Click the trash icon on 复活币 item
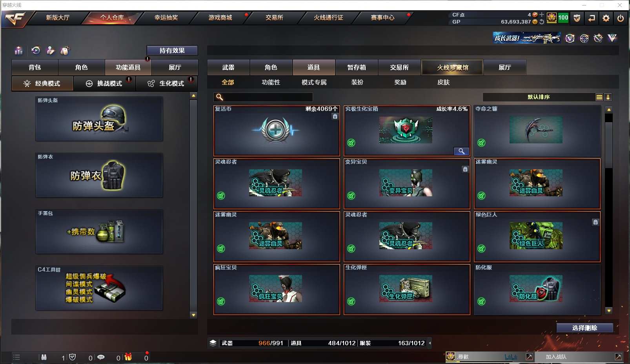The image size is (630, 364). pyautogui.click(x=335, y=116)
